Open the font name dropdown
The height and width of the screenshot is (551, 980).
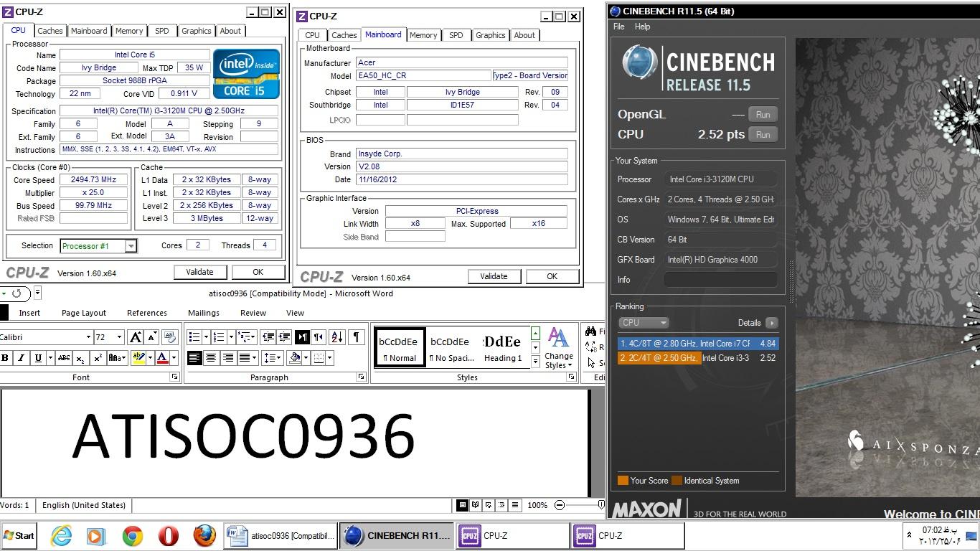pos(88,337)
